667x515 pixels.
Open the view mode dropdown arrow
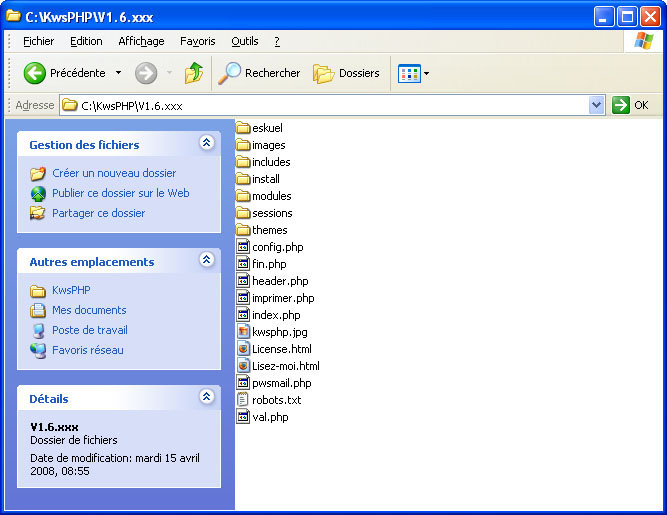427,74
